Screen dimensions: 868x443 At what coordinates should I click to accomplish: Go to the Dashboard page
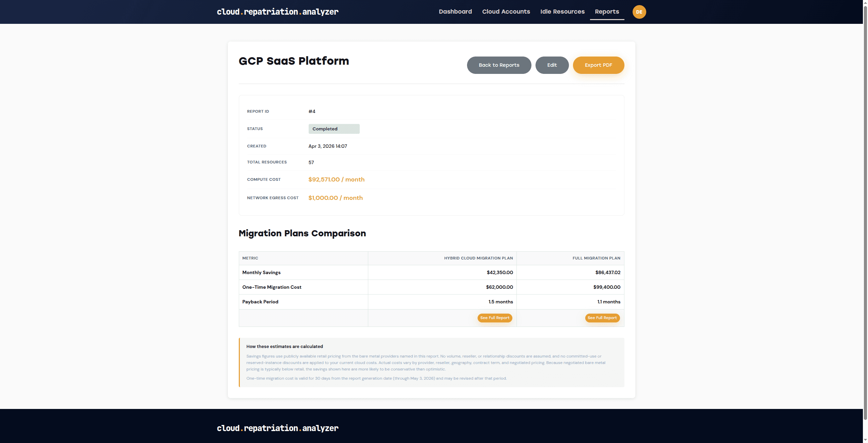click(455, 12)
